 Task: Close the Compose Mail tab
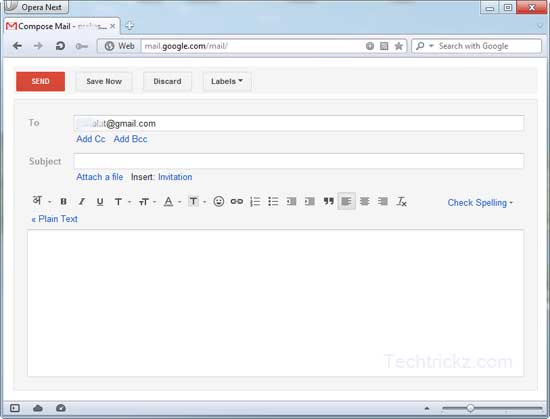tap(112, 26)
